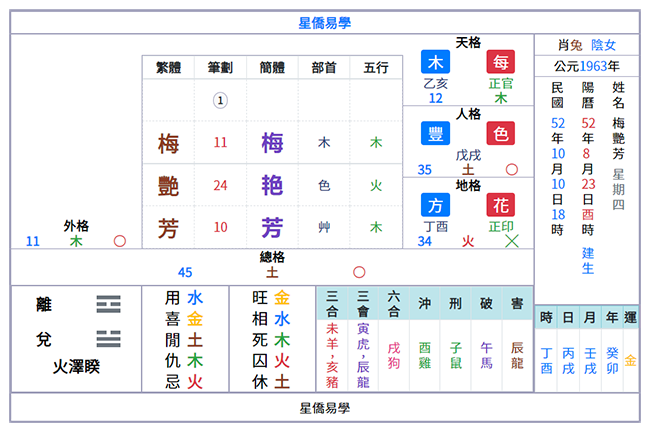Click the red circle beside 外格
The height and width of the screenshot is (432, 650).
point(120,241)
